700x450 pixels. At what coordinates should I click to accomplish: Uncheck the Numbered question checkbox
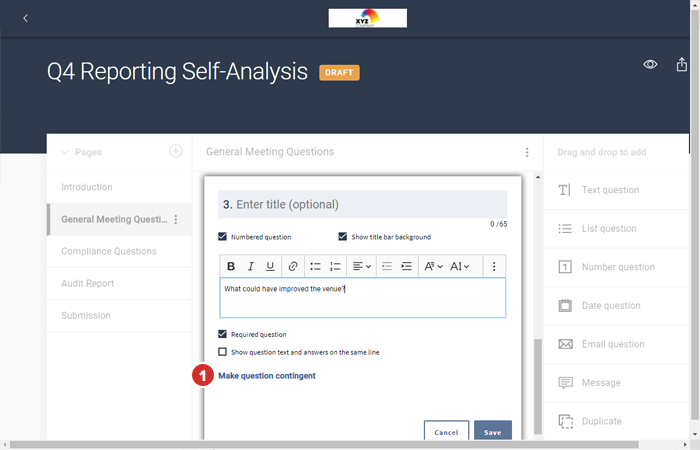pyautogui.click(x=223, y=237)
